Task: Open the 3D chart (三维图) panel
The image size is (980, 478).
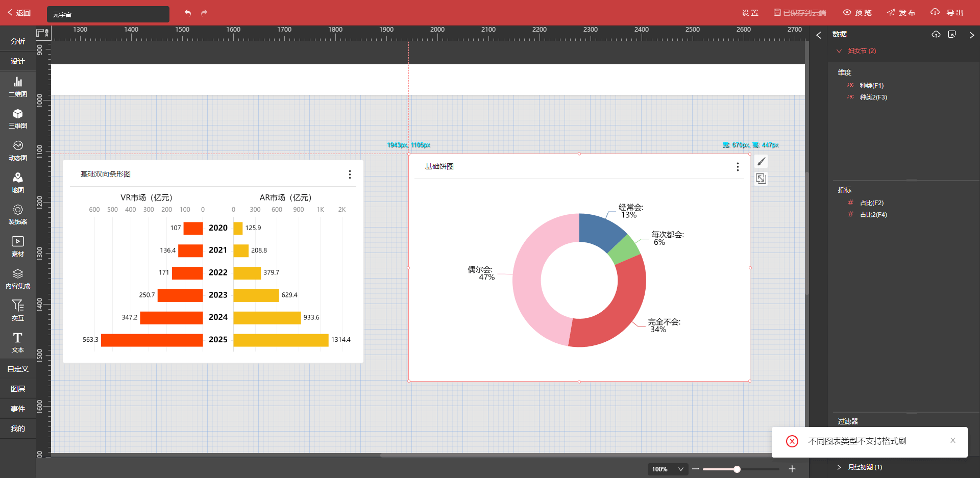Action: 18,118
